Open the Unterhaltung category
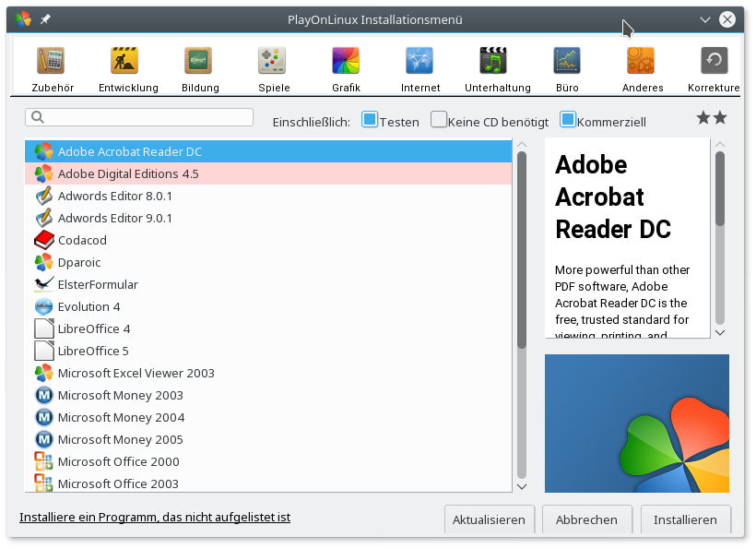Viewport: 756px width, 549px height. click(x=493, y=62)
